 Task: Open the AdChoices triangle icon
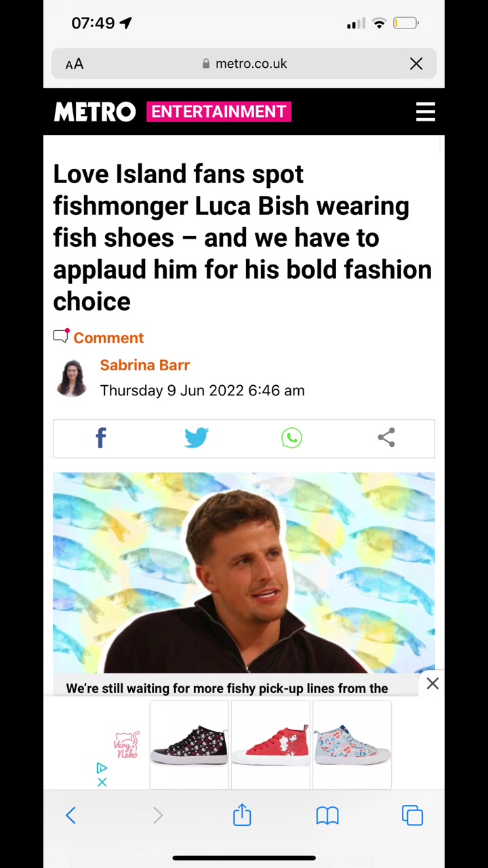[x=102, y=768]
